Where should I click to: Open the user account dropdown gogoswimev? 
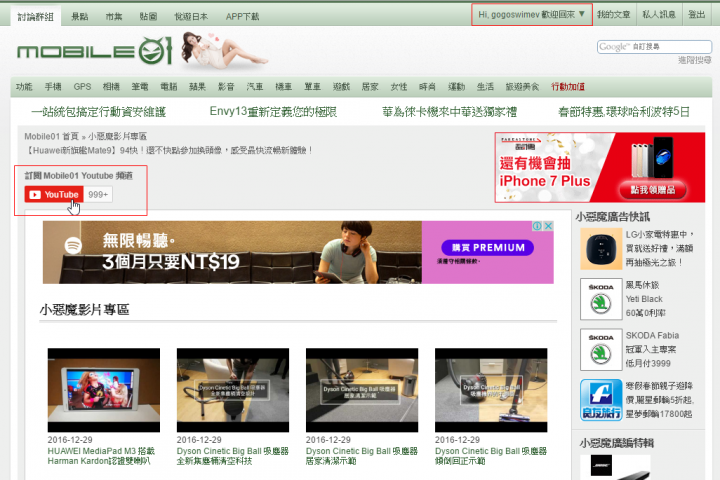coord(532,15)
